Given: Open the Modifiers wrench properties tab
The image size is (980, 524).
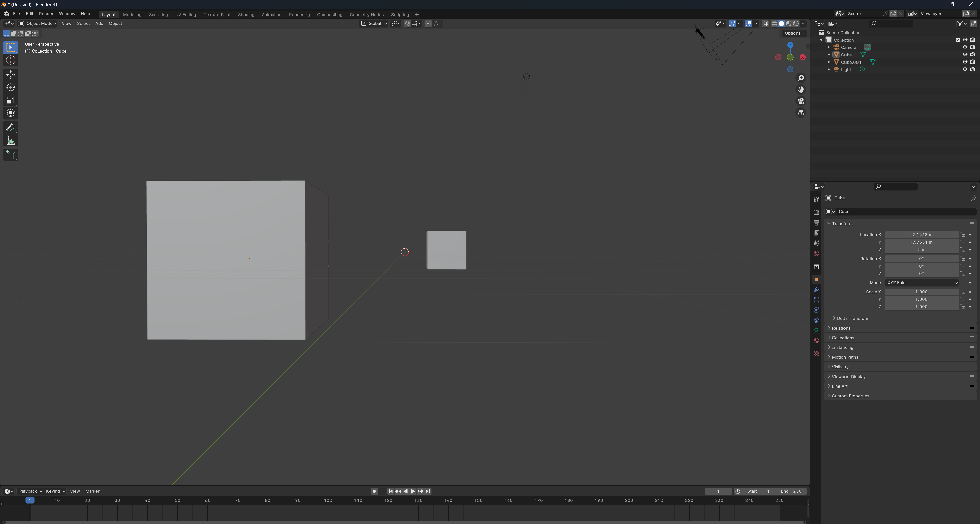Looking at the screenshot, I should click(x=816, y=290).
